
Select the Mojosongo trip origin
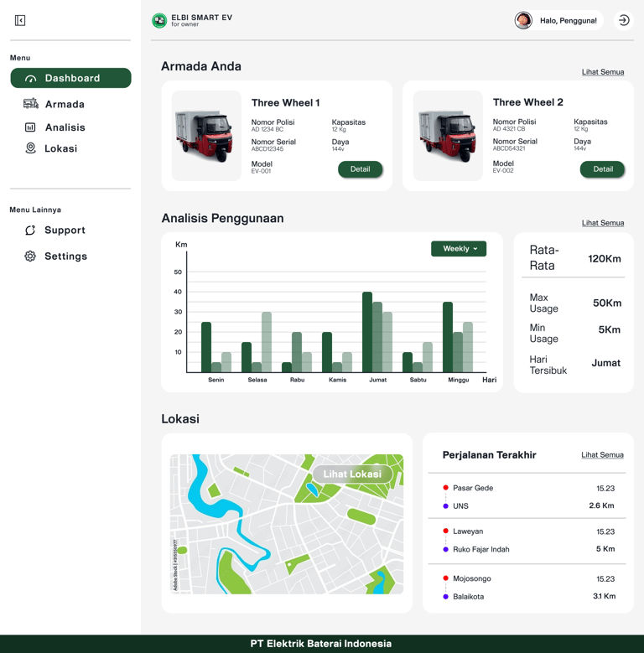471,578
